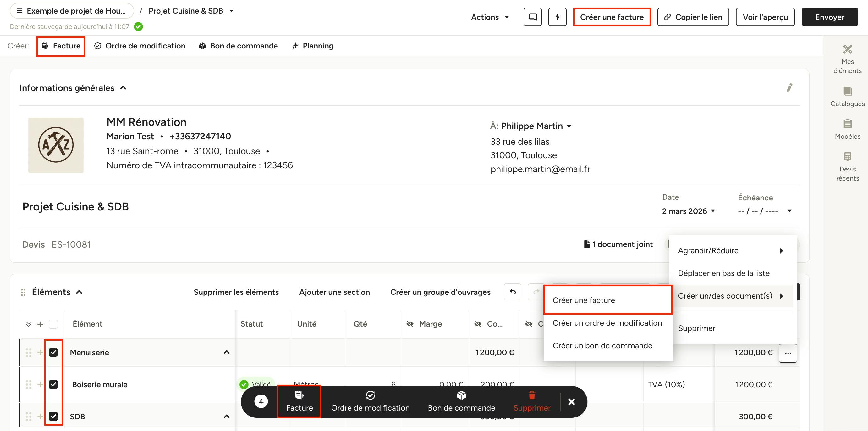Click the Créer une facture header button
The height and width of the screenshot is (431, 868).
pos(612,17)
